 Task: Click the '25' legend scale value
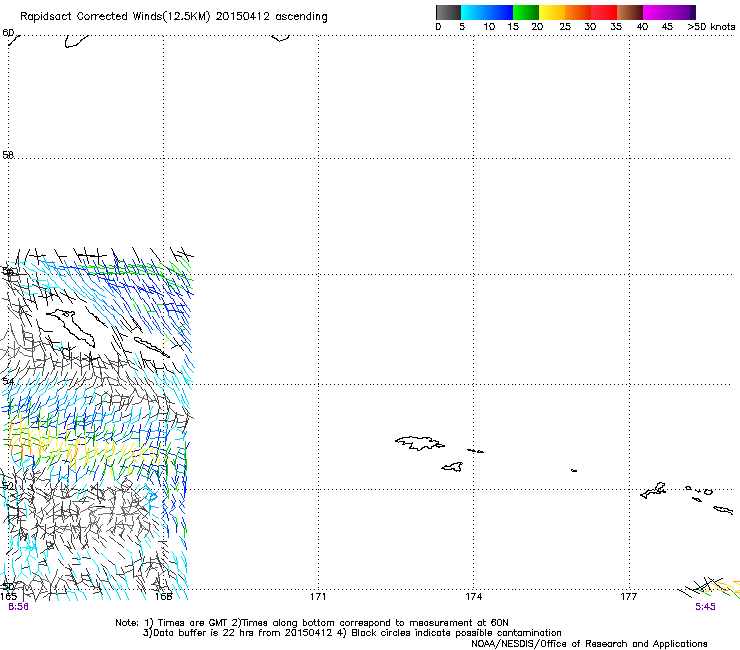(565, 27)
